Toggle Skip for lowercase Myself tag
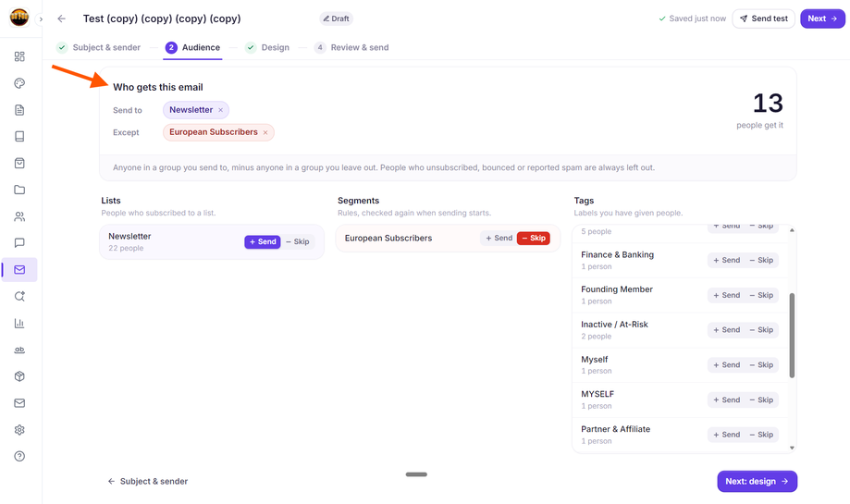 761,365
